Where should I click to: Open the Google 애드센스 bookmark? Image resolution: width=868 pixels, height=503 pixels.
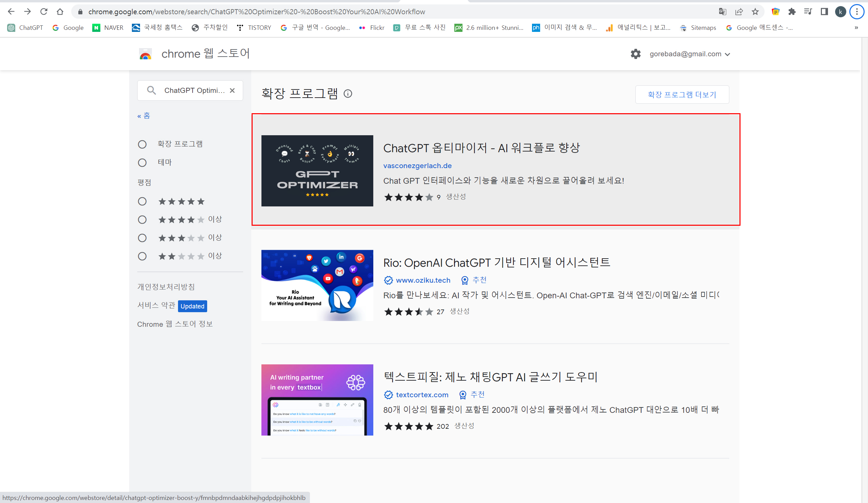[759, 27]
